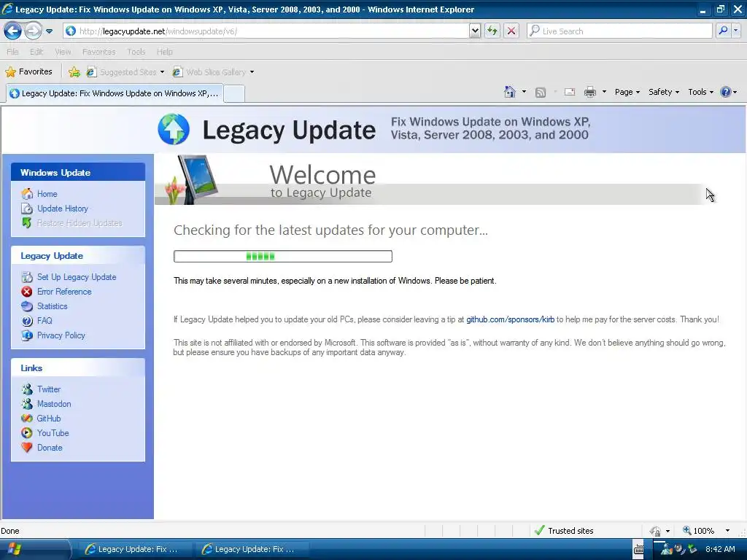
Task: Expand the Print options dropdown arrow
Action: pos(604,92)
